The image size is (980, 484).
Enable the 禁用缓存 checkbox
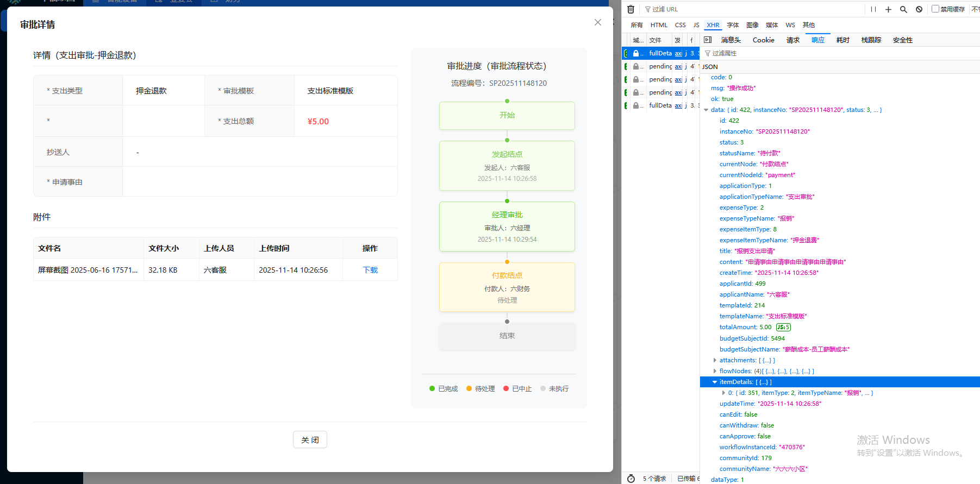pyautogui.click(x=935, y=9)
